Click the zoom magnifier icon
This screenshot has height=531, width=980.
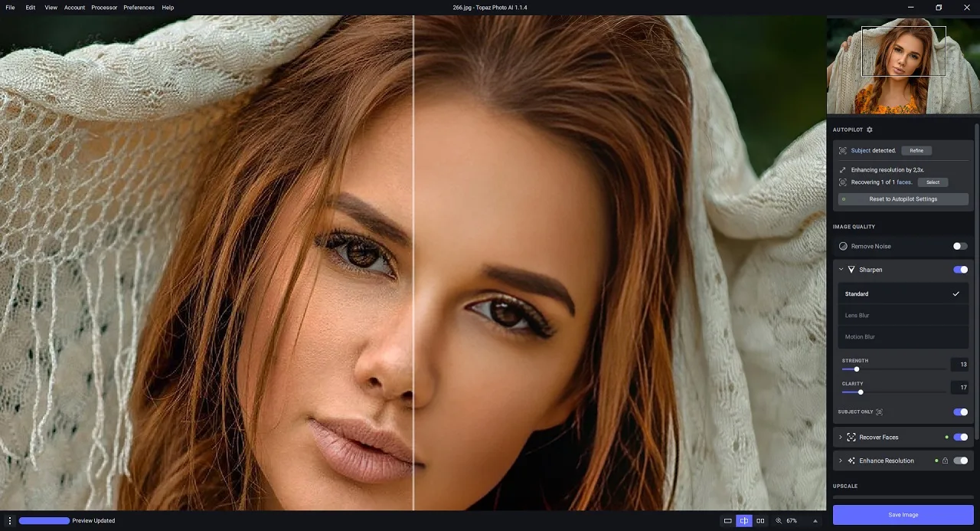[779, 521]
